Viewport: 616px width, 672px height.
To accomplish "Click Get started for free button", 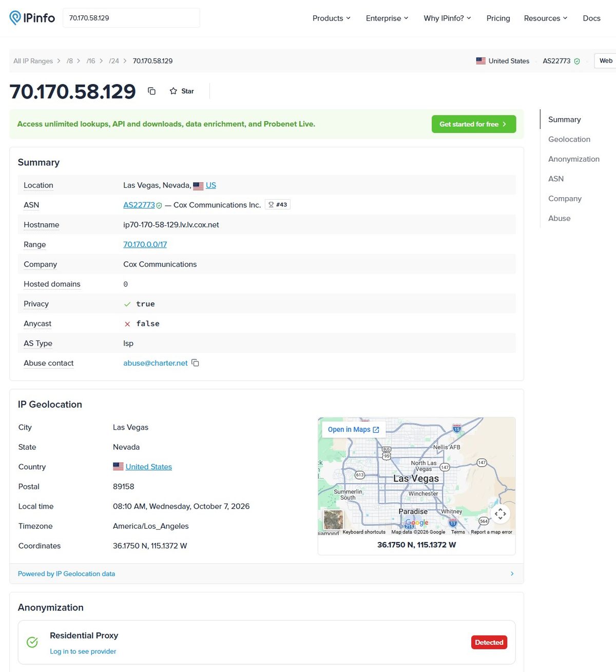I will (x=474, y=124).
